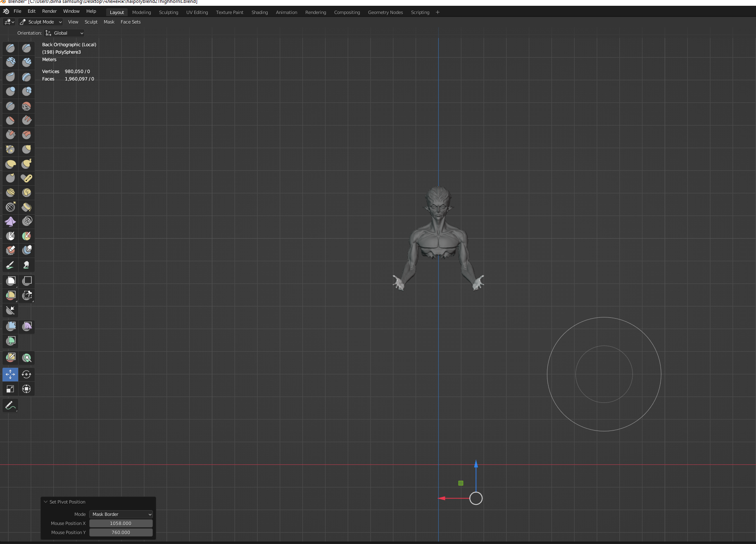Select the Box Mask tool
This screenshot has height=544, width=756.
(x=10, y=281)
